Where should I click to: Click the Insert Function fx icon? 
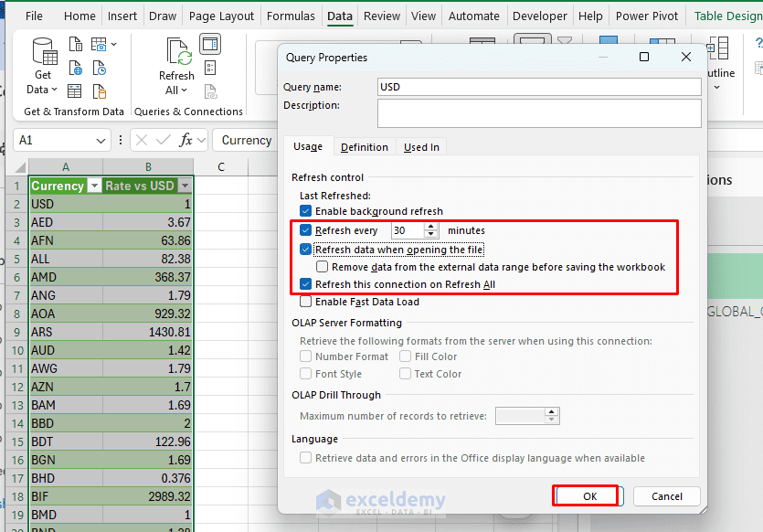tap(185, 140)
